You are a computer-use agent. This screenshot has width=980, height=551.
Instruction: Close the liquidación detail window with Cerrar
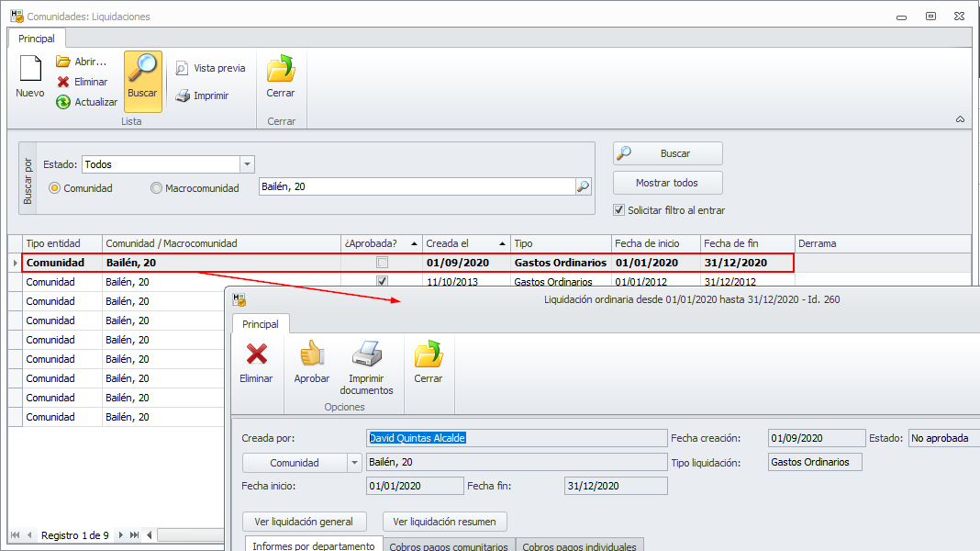point(429,362)
